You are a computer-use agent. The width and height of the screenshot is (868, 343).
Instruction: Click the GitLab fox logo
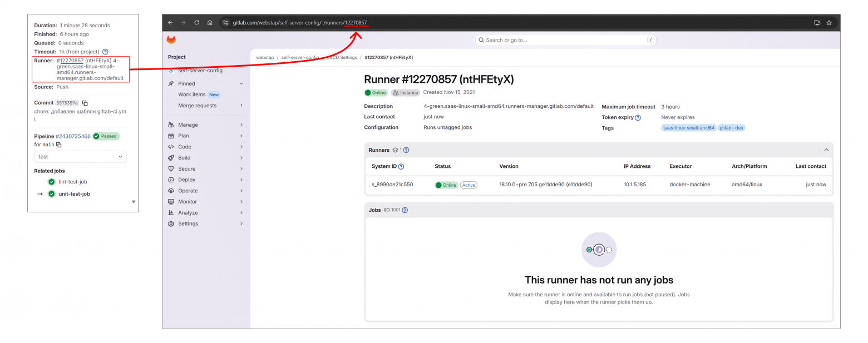pyautogui.click(x=171, y=40)
